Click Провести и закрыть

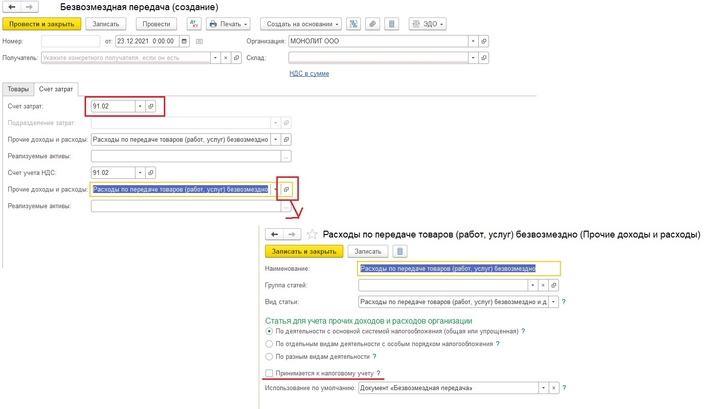pyautogui.click(x=41, y=24)
